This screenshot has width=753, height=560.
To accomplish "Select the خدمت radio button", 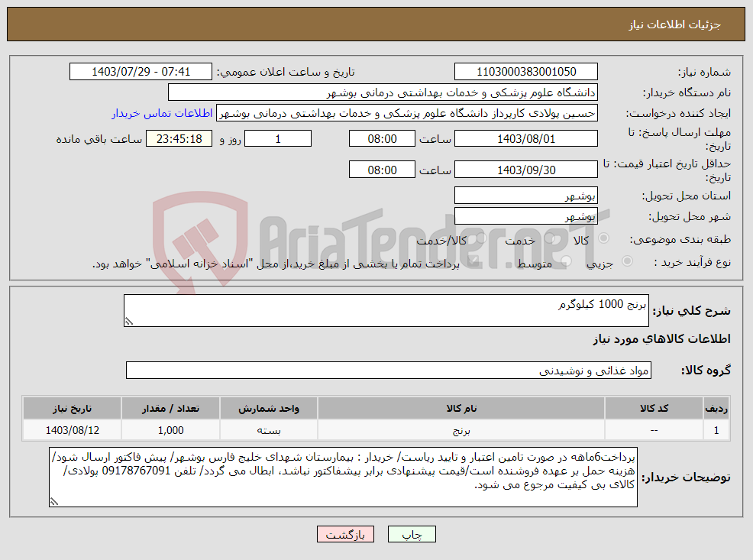I will [x=551, y=238].
